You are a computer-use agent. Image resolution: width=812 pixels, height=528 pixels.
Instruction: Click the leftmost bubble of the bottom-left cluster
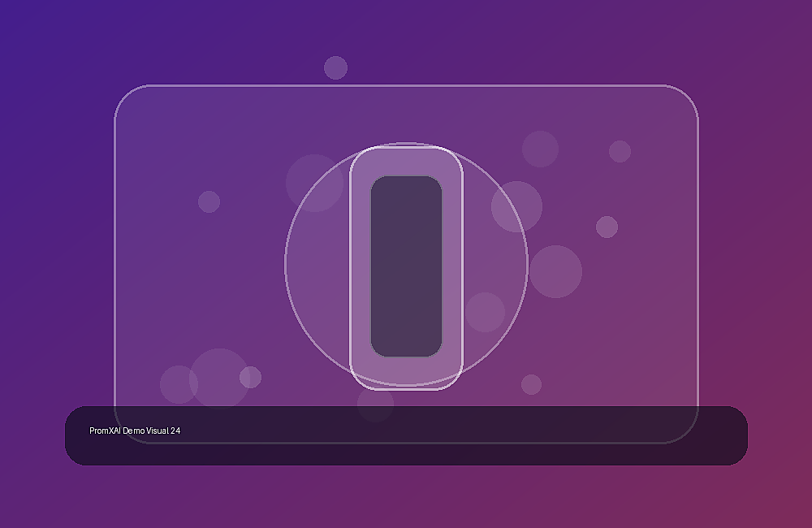[x=179, y=384]
